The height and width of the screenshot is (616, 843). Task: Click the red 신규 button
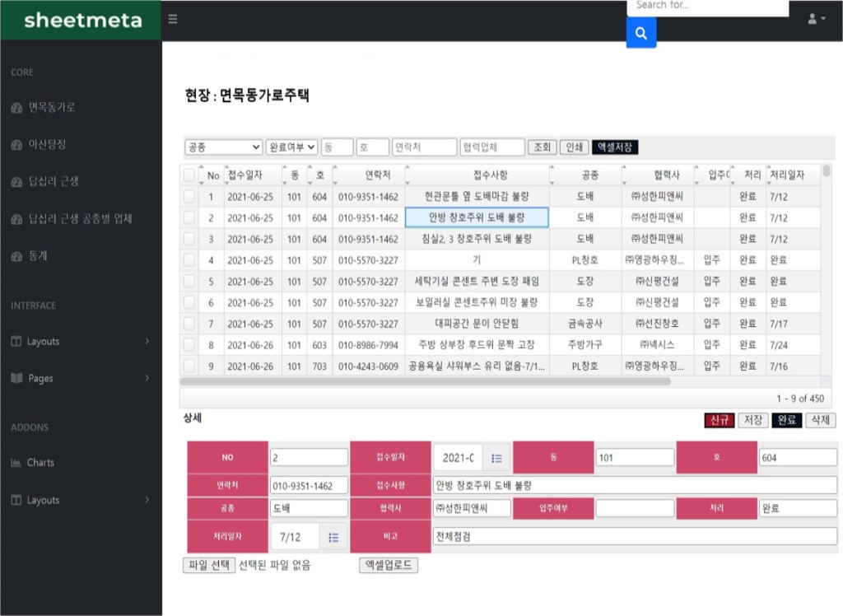tap(720, 420)
